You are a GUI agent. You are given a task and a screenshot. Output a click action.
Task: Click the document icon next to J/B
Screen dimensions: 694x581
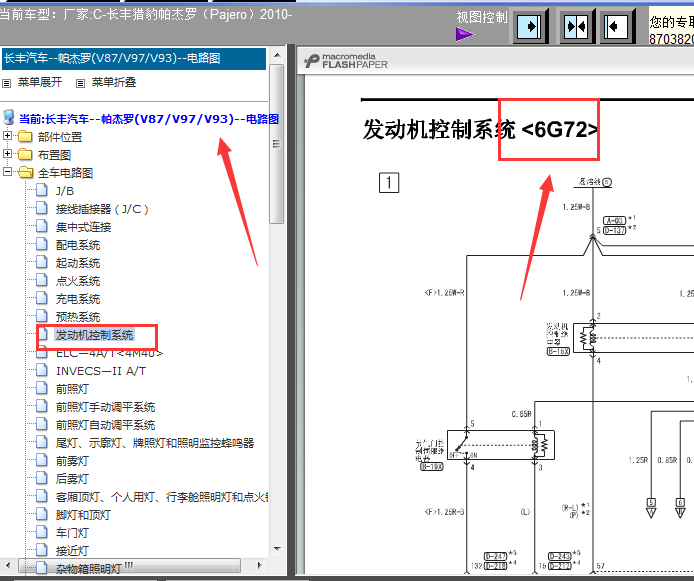(x=42, y=190)
